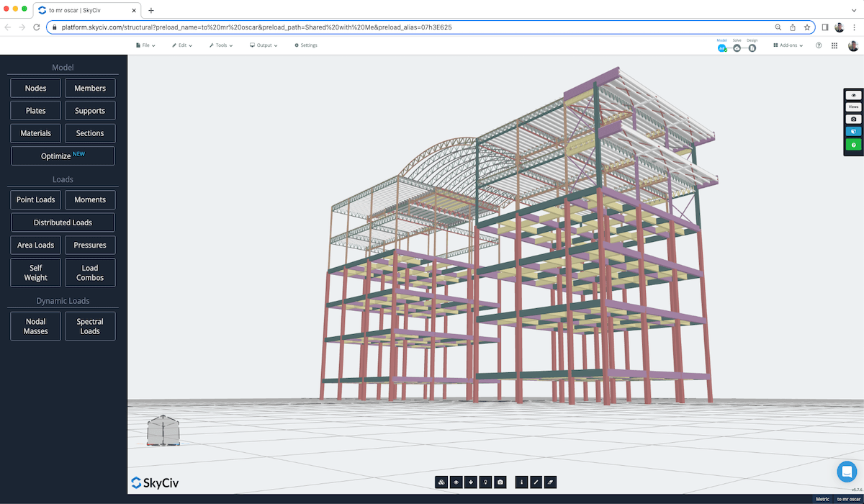Expand the Tools dropdown menu

pyautogui.click(x=220, y=45)
